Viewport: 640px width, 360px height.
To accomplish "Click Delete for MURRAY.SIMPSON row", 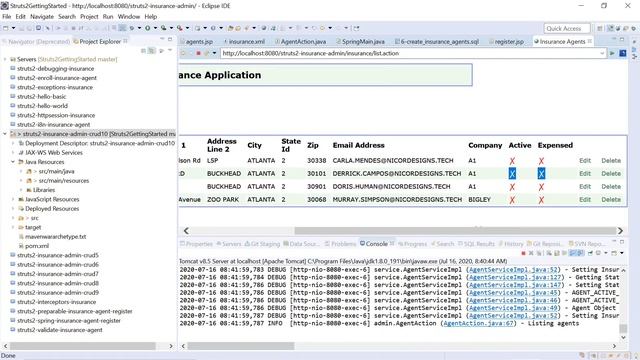I will 611,200.
